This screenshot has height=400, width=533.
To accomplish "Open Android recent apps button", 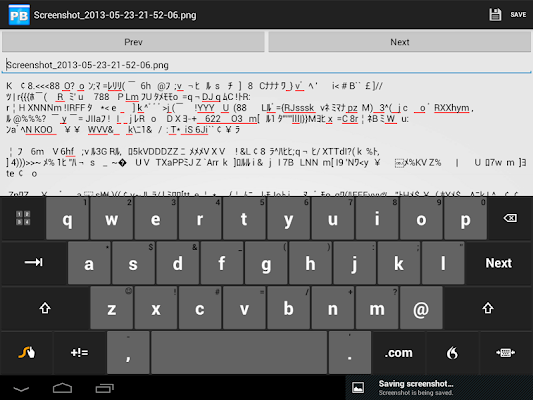I will coord(104,388).
